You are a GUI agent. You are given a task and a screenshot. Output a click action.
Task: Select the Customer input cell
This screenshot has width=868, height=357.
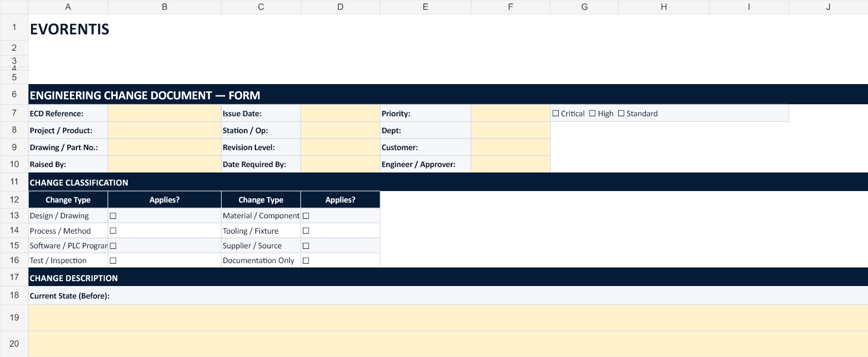point(511,147)
